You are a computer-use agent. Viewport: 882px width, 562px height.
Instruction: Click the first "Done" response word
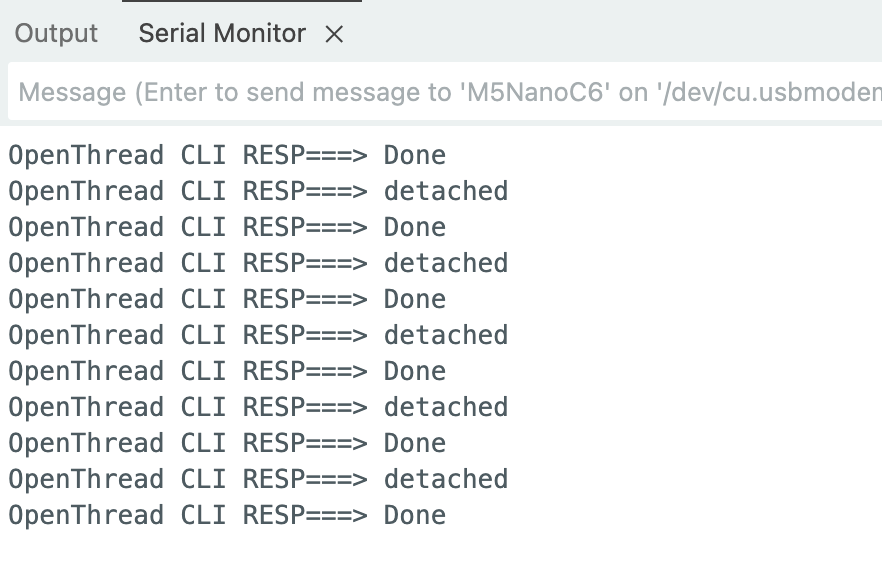click(x=415, y=155)
